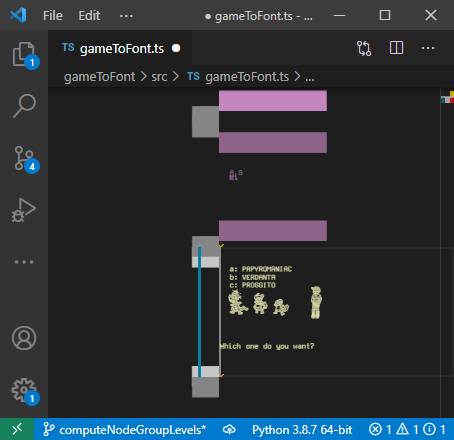454x440 pixels.
Task: Click Python 3.8.7 64-bit interpreter selector
Action: click(x=302, y=430)
